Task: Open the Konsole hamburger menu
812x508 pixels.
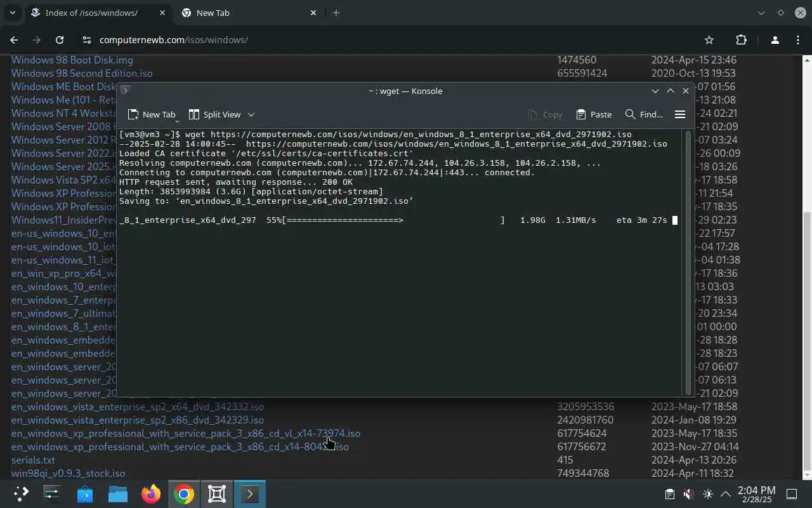Action: 679,114
